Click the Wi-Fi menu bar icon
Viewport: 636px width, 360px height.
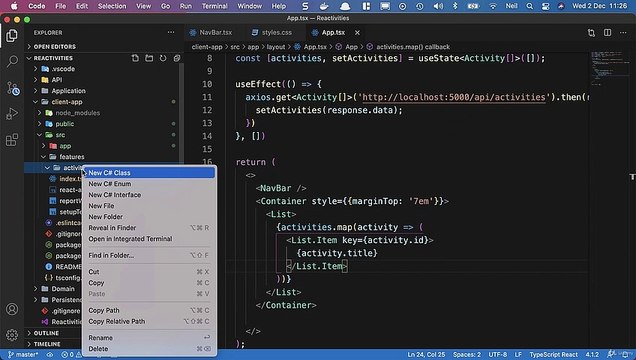click(x=493, y=6)
